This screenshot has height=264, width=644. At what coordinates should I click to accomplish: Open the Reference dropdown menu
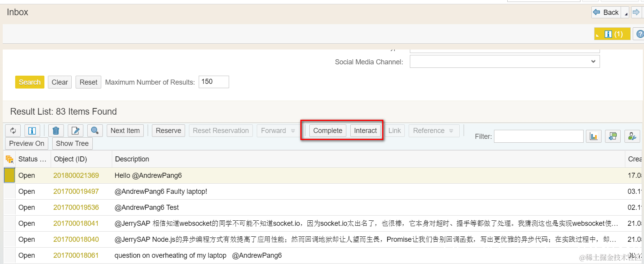click(x=433, y=131)
